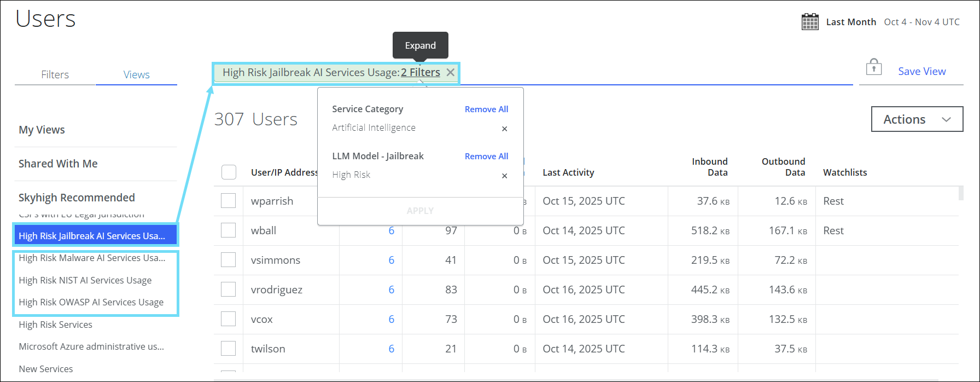Click Remove All for Service Category
This screenshot has height=382, width=980.
tap(486, 109)
